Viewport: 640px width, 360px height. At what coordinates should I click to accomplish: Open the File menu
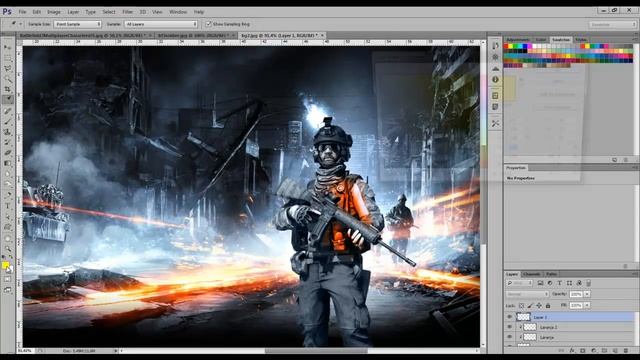click(22, 12)
